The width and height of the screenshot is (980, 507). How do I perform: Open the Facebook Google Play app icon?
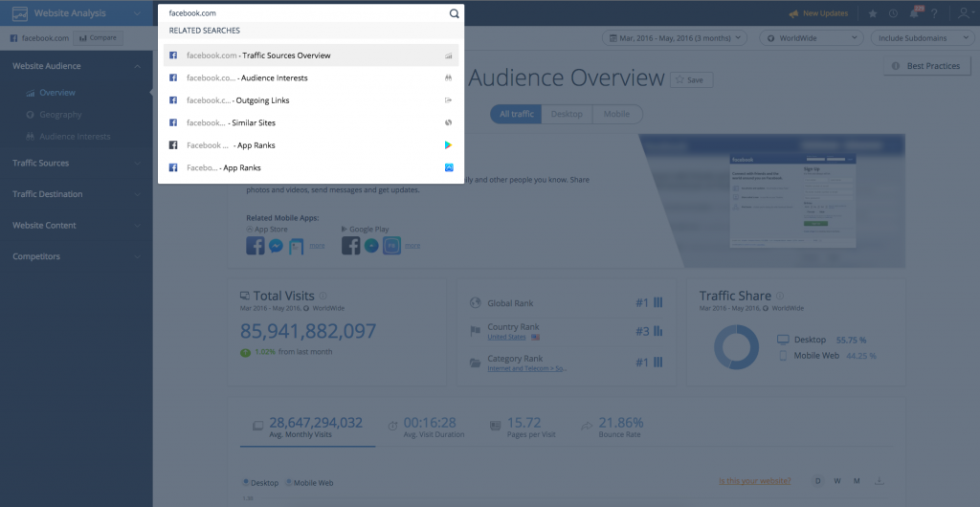tap(351, 246)
